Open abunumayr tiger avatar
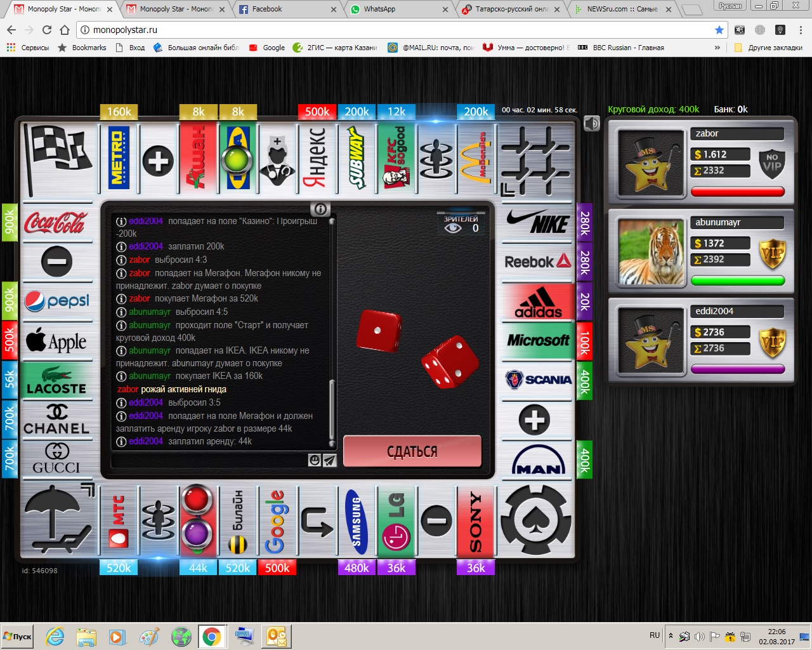Viewport: 812px width, 650px height. pyautogui.click(x=651, y=251)
